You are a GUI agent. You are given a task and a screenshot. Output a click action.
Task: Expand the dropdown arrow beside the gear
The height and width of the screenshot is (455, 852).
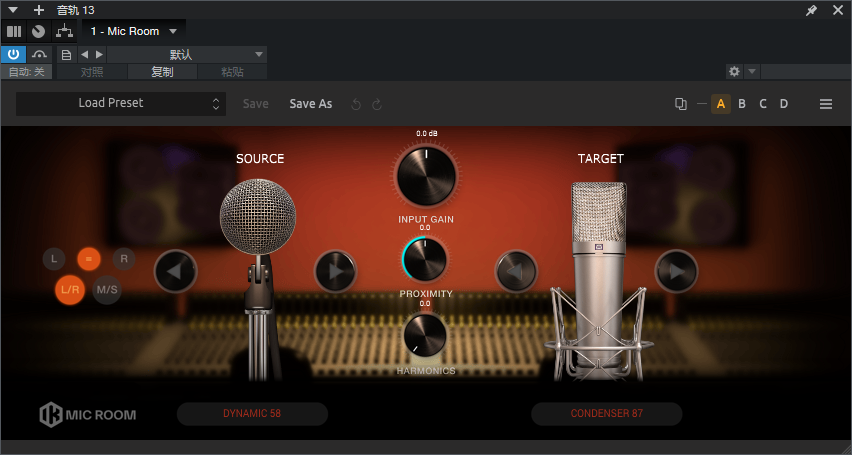pyautogui.click(x=751, y=71)
